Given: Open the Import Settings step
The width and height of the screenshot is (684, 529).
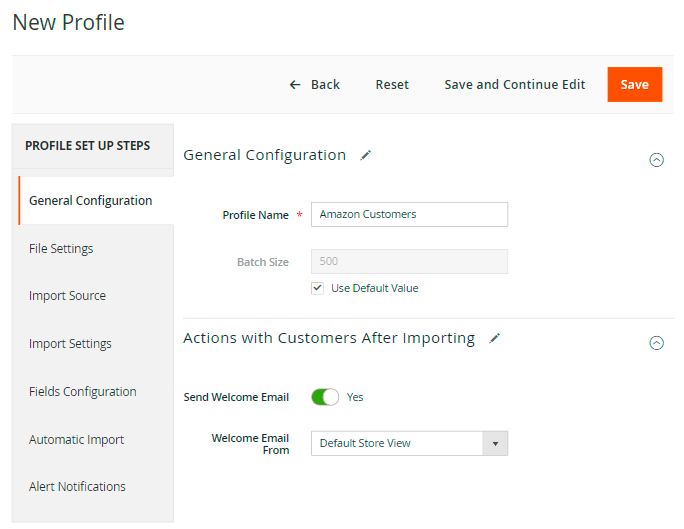Looking at the screenshot, I should (70, 344).
